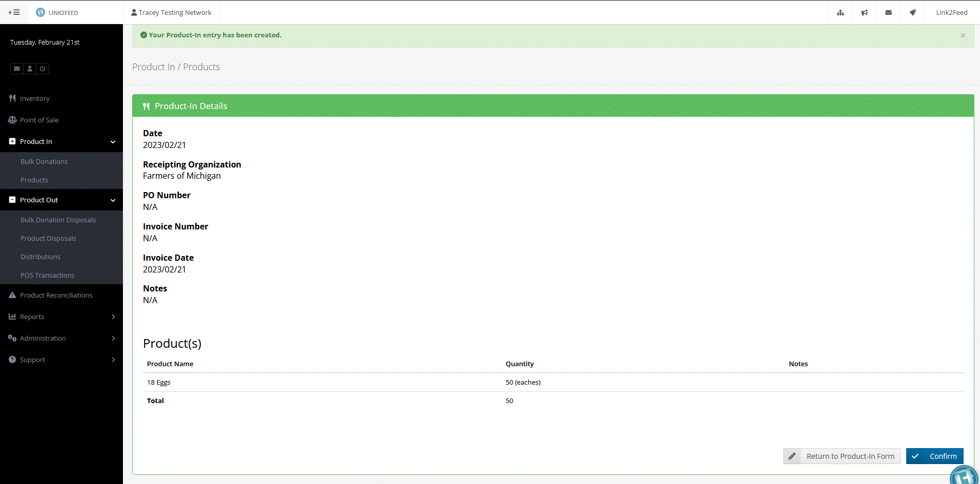
Task: Dismiss the Product-In created success alert
Action: 963,35
